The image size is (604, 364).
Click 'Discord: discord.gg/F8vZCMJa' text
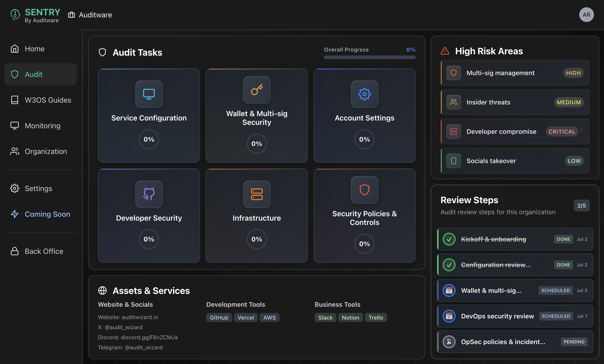pos(138,337)
